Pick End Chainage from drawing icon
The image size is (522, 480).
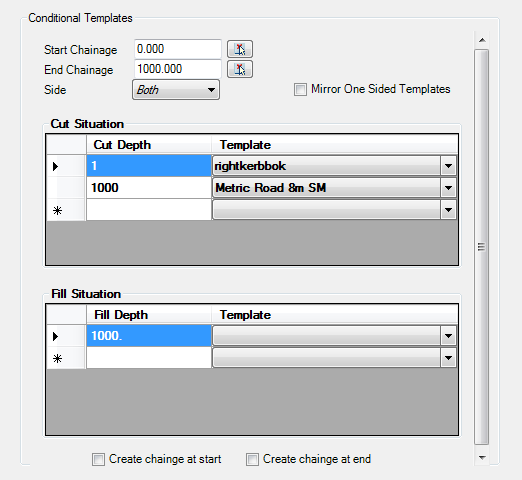[240, 69]
